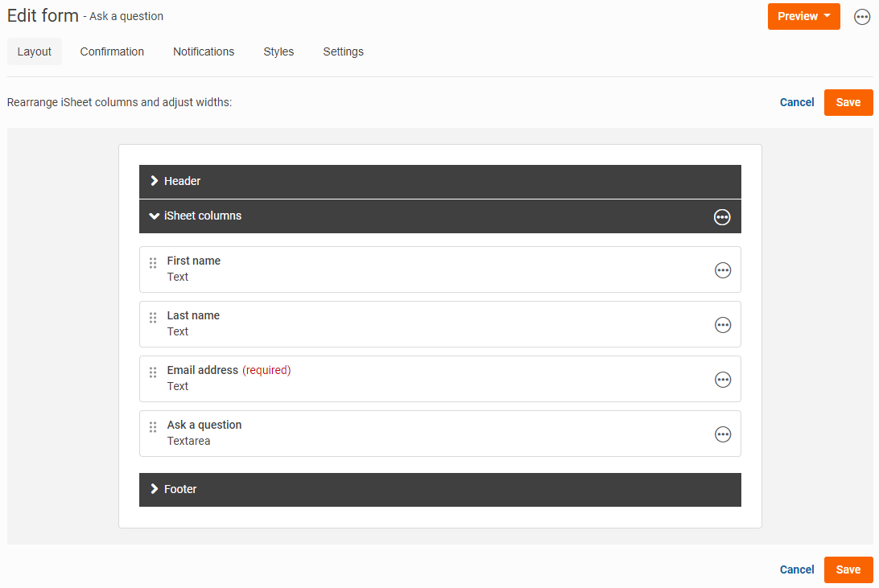879x588 pixels.
Task: Open the Preview dropdown button
Action: (x=803, y=17)
